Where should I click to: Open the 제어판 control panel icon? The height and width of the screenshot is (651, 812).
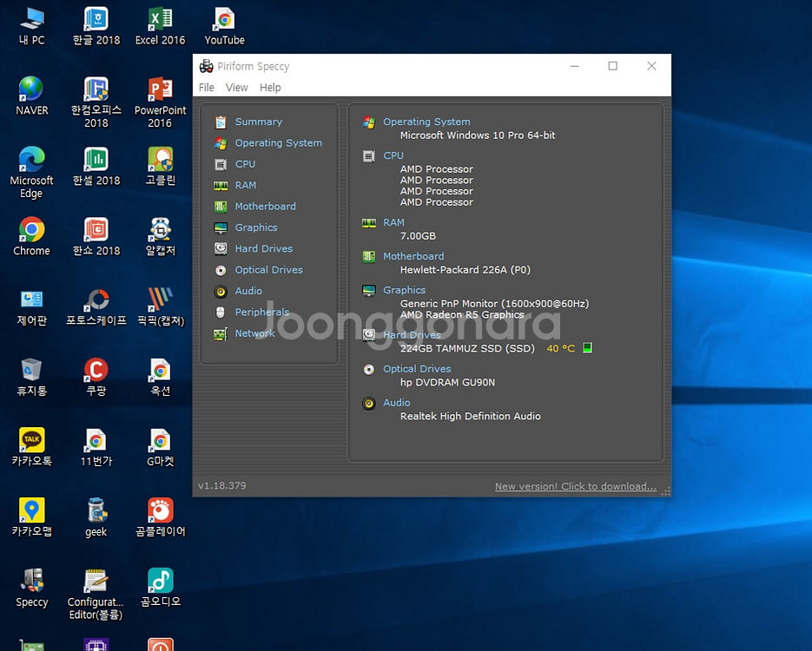(x=32, y=307)
